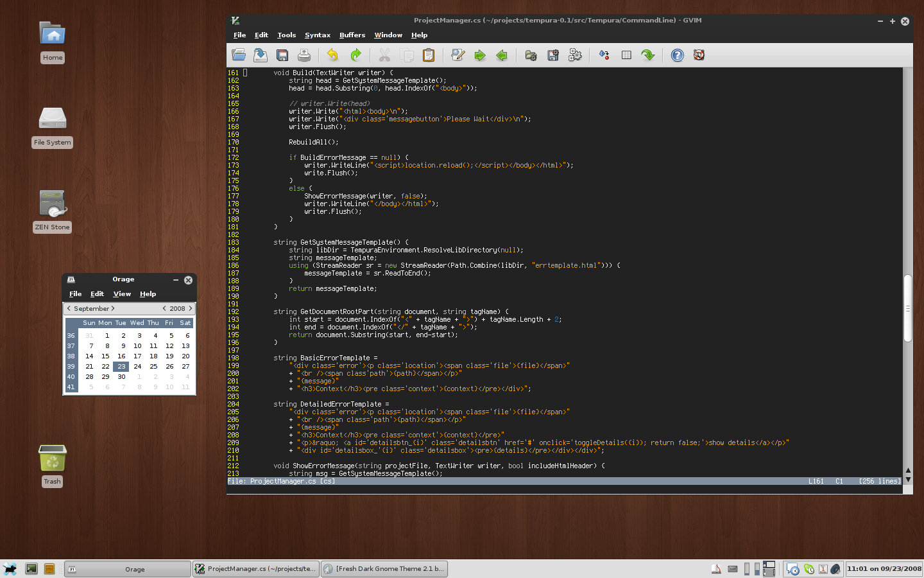The width and height of the screenshot is (924, 578).
Task: Paste using the clipboard toolbar icon
Action: [x=429, y=55]
